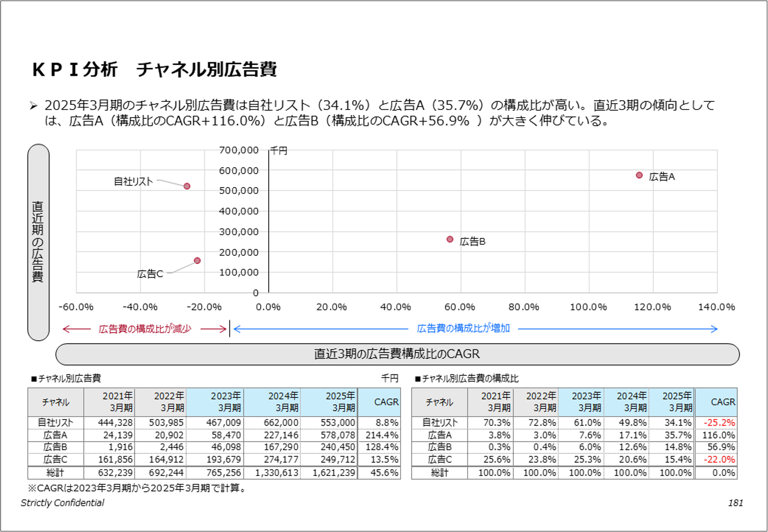The width and height of the screenshot is (768, 532).
Task: Select the -60.0% x-axis tick label
Action: 76,307
